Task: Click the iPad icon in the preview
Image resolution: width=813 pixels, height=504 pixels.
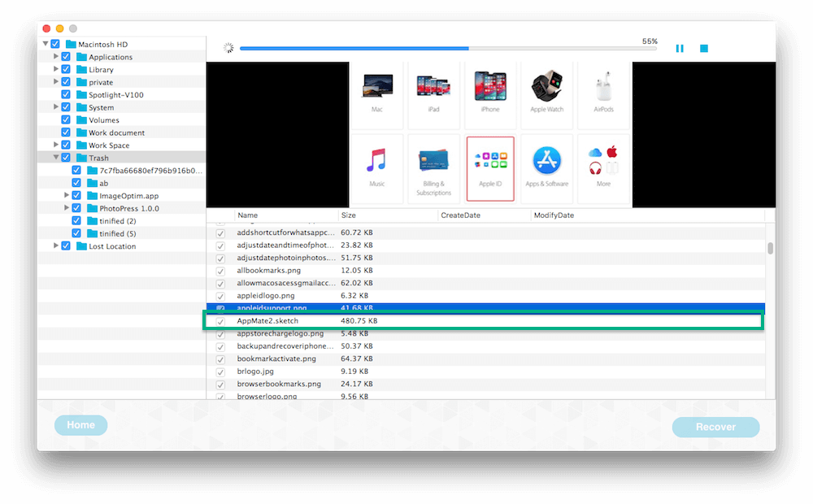Action: (x=433, y=86)
